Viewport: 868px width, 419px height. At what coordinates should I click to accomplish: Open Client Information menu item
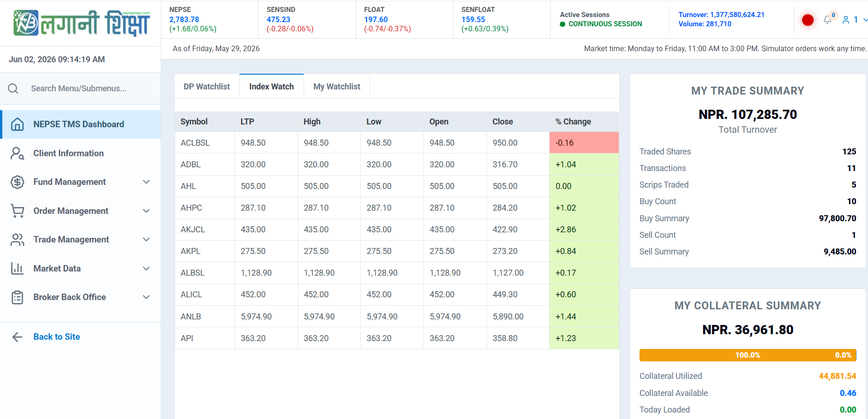pyautogui.click(x=81, y=153)
